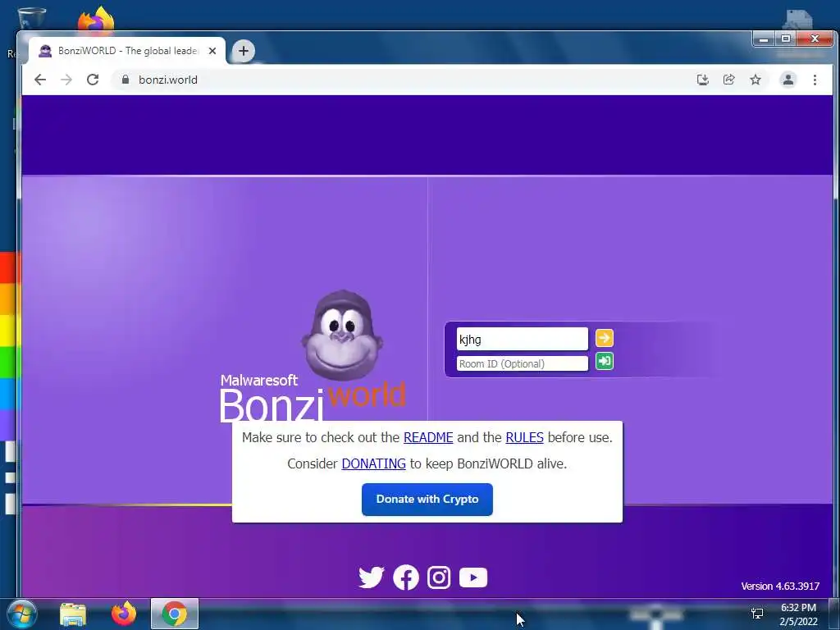This screenshot has width=840, height=630.
Task: Click the Chrome taskbar button
Action: click(x=175, y=614)
